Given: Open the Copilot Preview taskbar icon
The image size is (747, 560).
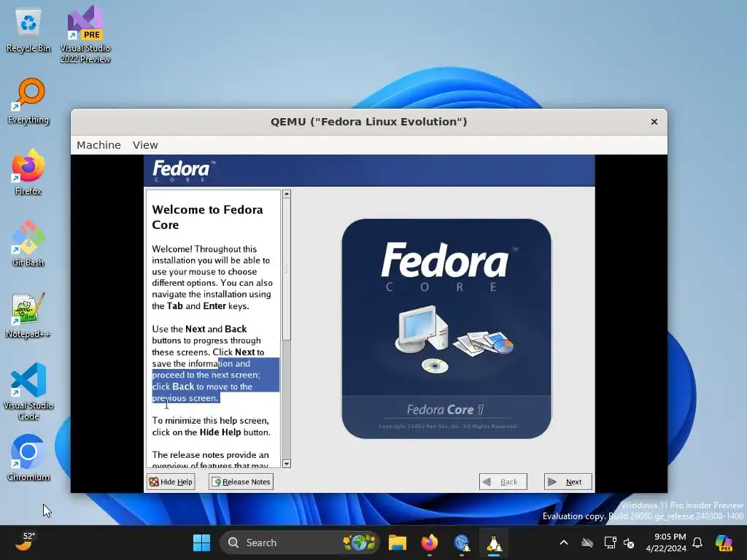Looking at the screenshot, I should [x=724, y=542].
